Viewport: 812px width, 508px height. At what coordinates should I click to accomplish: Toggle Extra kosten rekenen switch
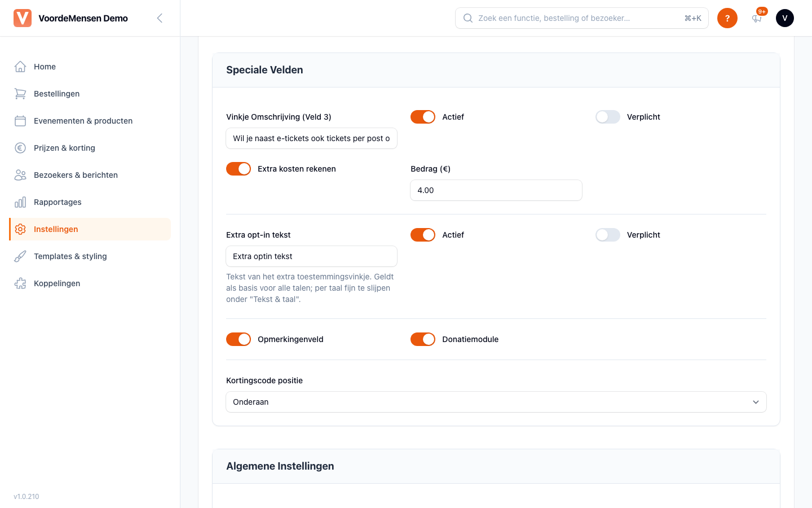point(239,169)
